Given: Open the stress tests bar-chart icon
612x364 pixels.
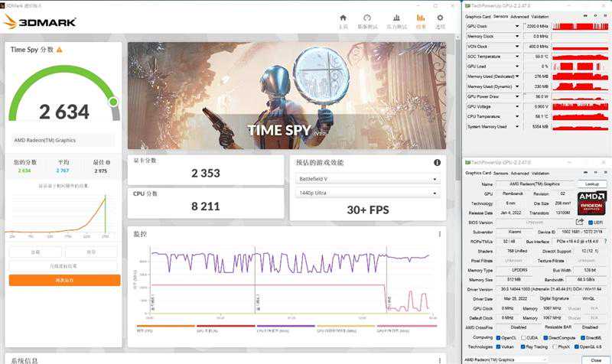Looking at the screenshot, I should click(x=396, y=18).
